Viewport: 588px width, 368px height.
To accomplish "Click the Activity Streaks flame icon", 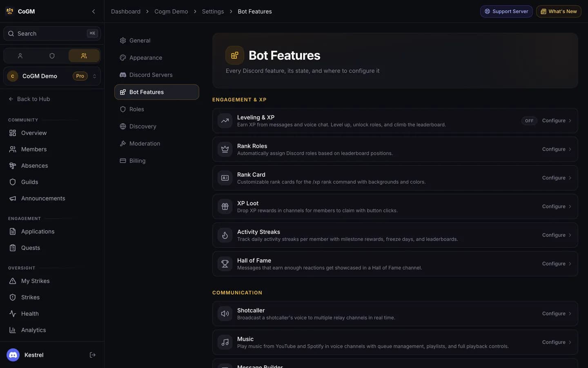I will (x=225, y=235).
